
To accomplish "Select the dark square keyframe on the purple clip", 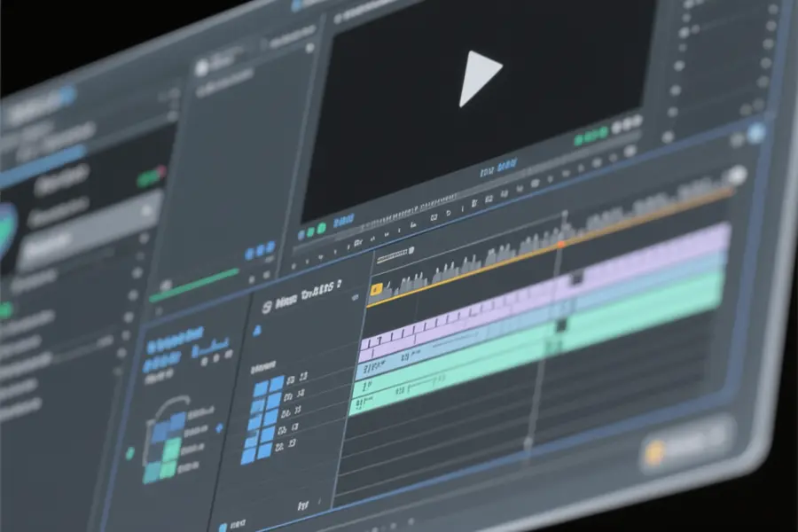I will [576, 278].
